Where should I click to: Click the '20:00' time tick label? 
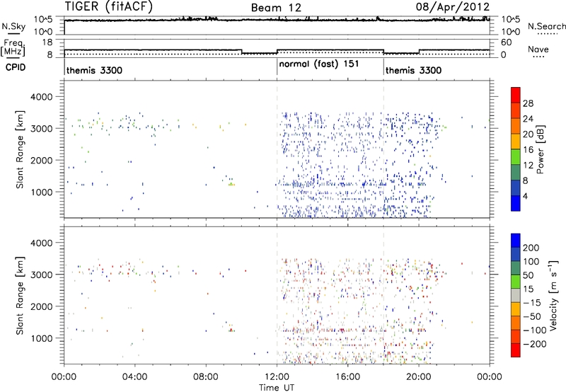(x=418, y=377)
